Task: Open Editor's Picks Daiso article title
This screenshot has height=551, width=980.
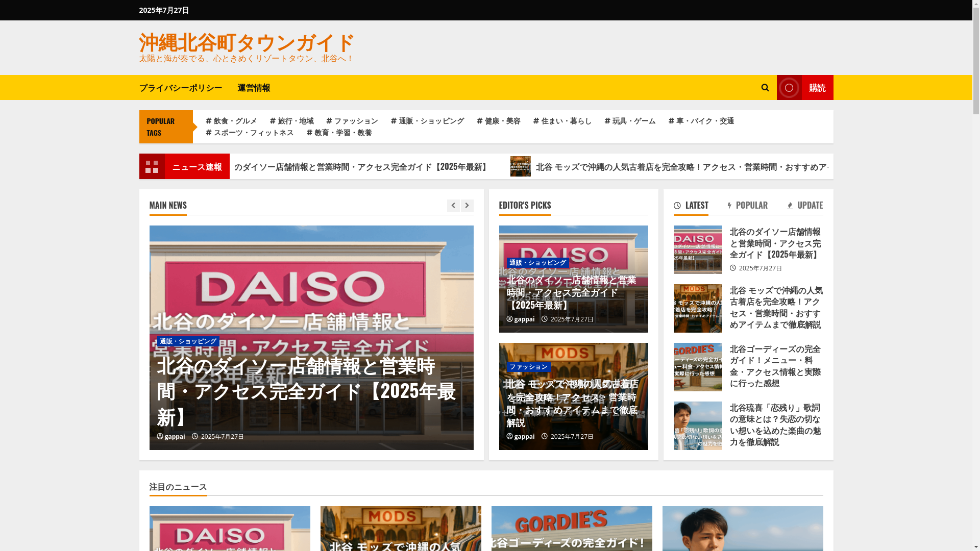Action: click(572, 292)
